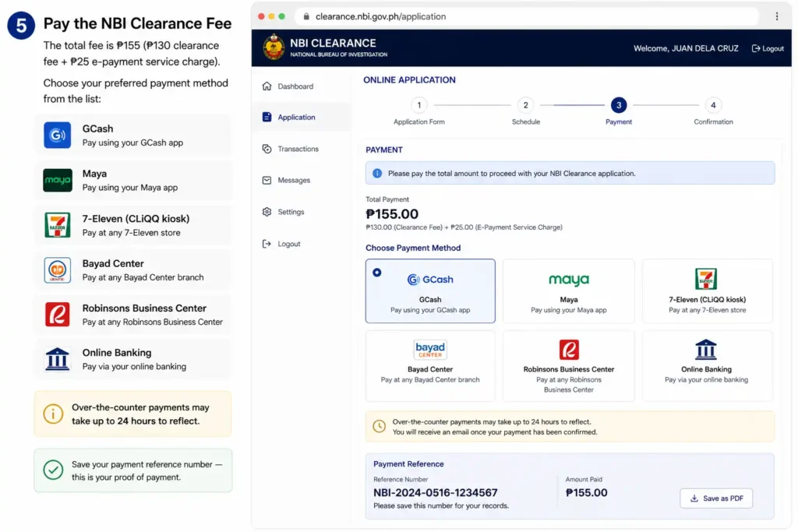Click the green browser window button
This screenshot has height=532, width=798.
(282, 16)
